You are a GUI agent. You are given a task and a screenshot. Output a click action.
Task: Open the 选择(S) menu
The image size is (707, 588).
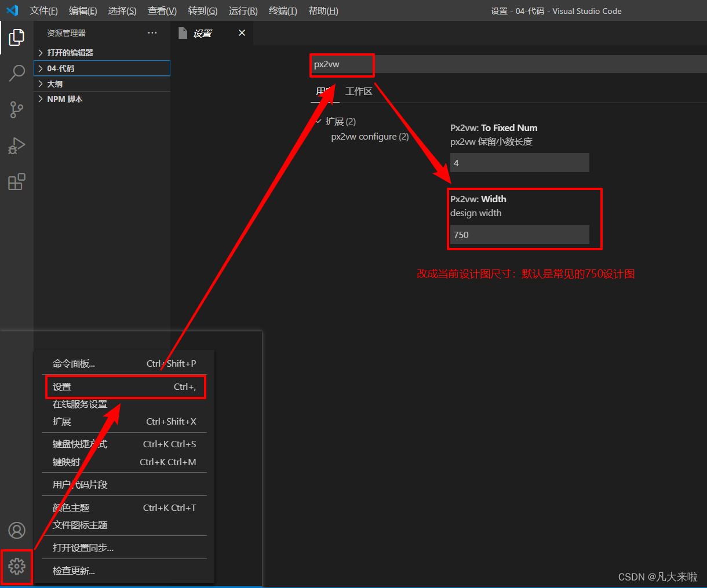(122, 11)
